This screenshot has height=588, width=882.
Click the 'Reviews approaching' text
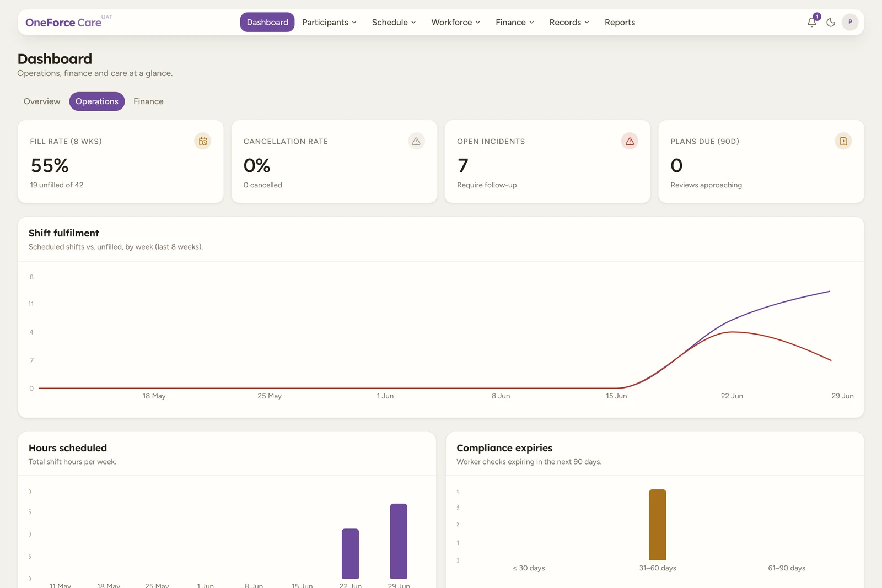tap(706, 185)
